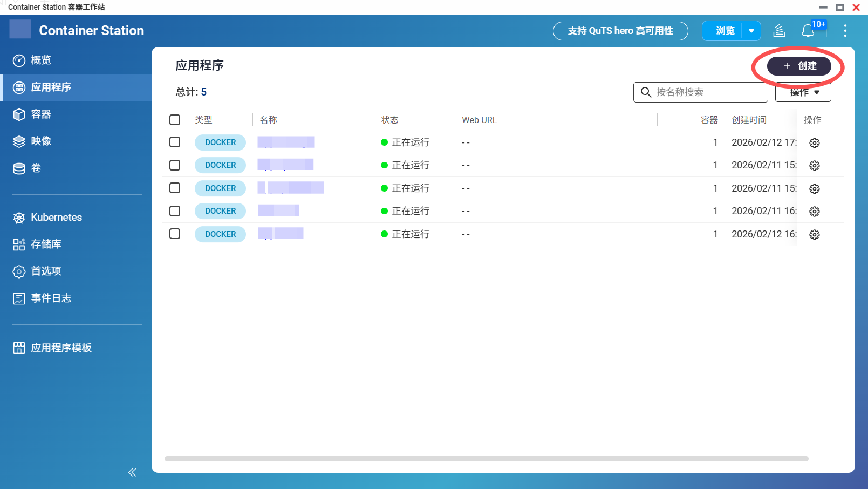Click the horizontal scrollbar at table bottom
Screen dimensions: 868x489
(486, 459)
